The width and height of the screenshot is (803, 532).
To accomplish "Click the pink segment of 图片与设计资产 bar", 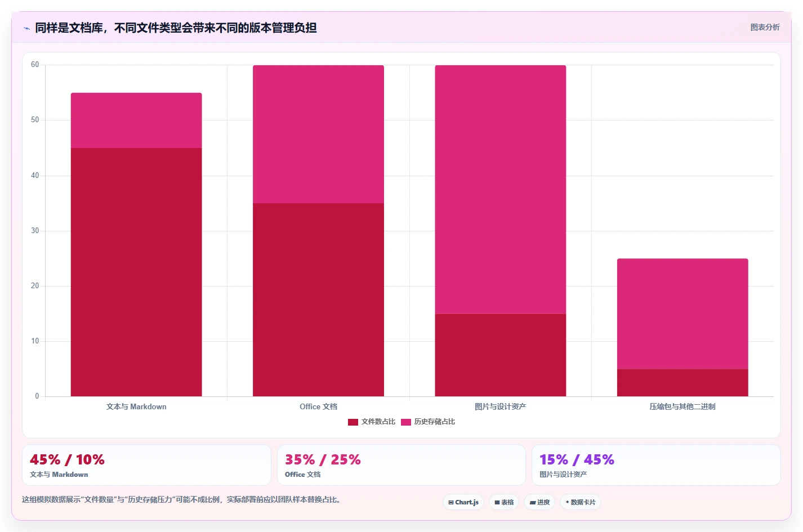I will pyautogui.click(x=501, y=189).
